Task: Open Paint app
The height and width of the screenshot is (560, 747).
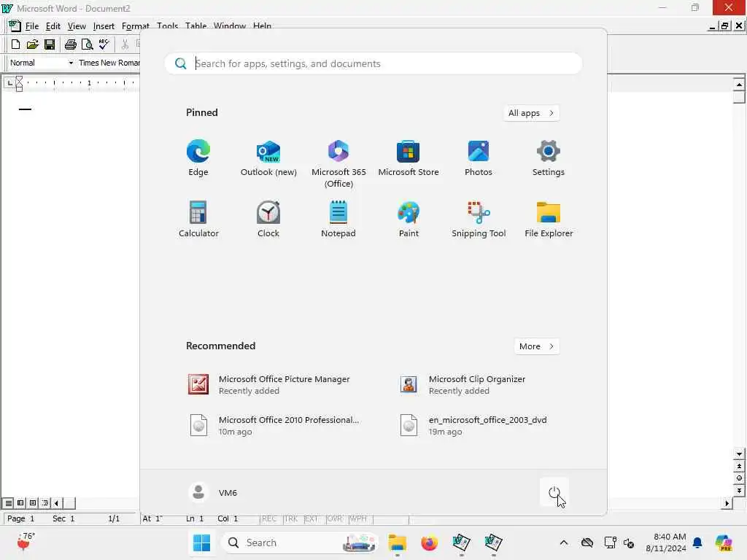Action: click(x=409, y=219)
